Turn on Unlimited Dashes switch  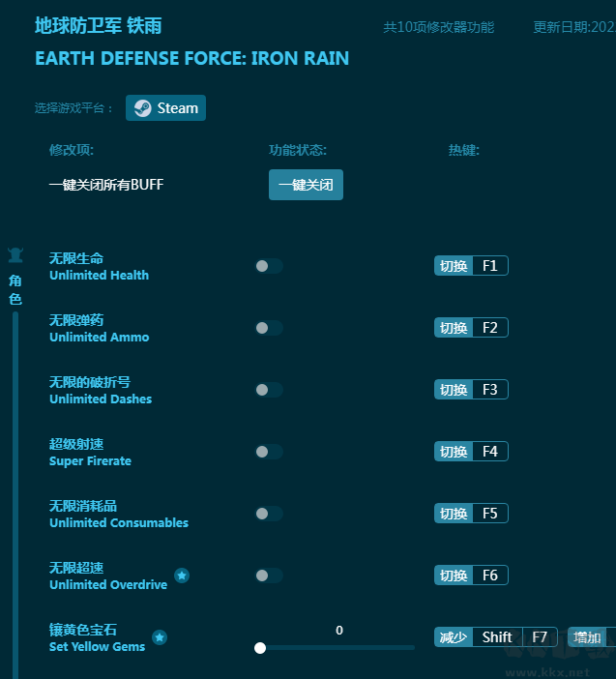269,390
